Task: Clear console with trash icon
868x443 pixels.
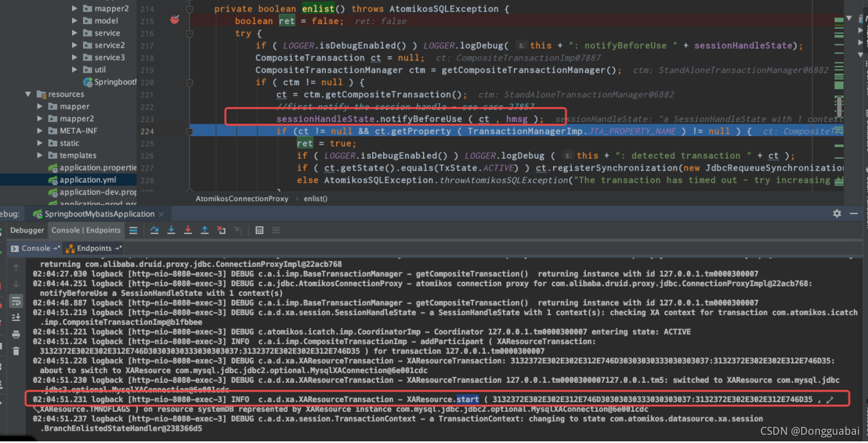Action: coord(16,351)
